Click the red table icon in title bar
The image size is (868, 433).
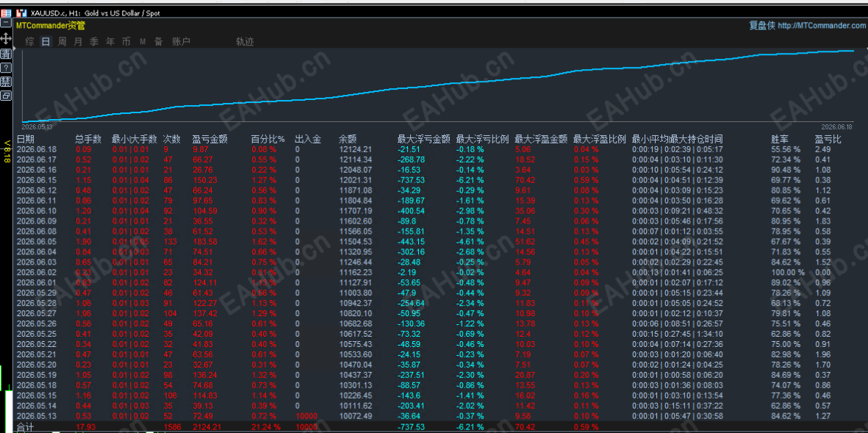click(6, 12)
